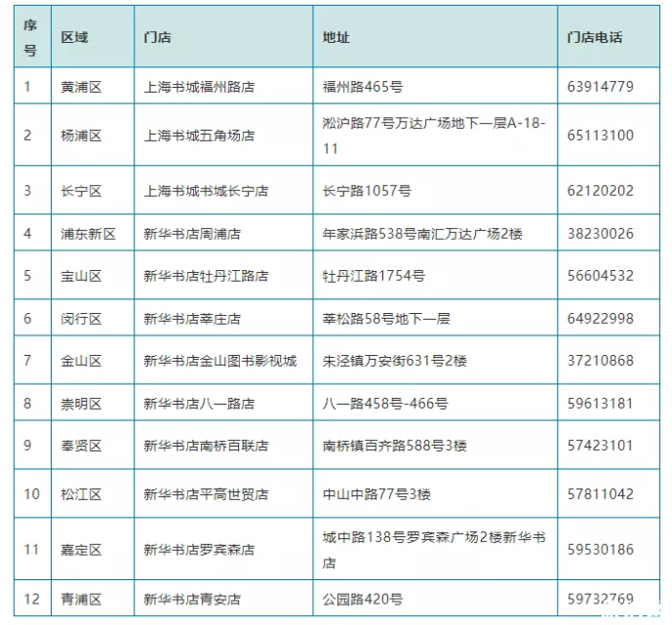Select the 新华书店莘庄店 cell
The height and width of the screenshot is (625, 672).
coord(223,318)
